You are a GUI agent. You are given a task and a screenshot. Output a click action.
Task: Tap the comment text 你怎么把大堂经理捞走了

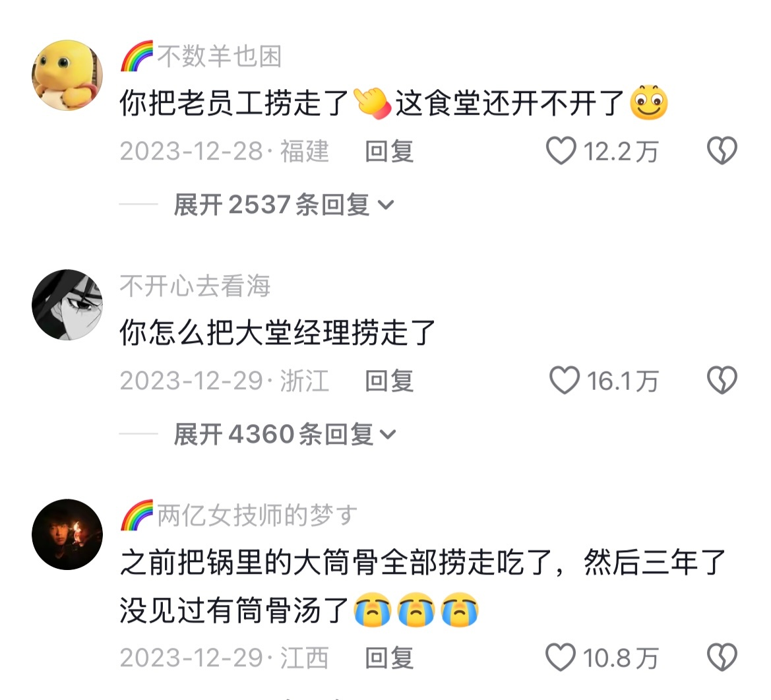click(x=278, y=333)
